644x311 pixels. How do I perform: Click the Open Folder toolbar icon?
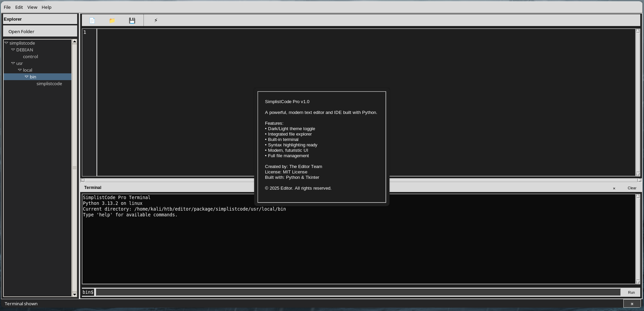click(x=112, y=21)
